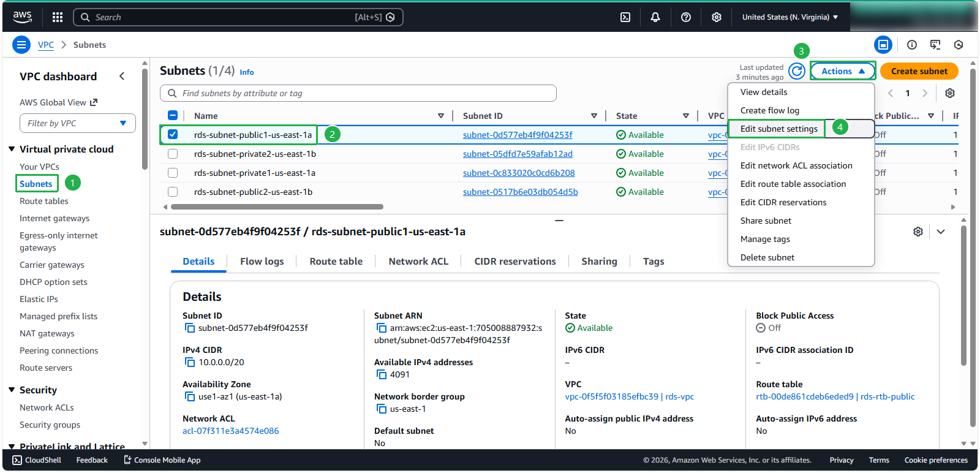Copy the Availability Zone value

tap(190, 397)
